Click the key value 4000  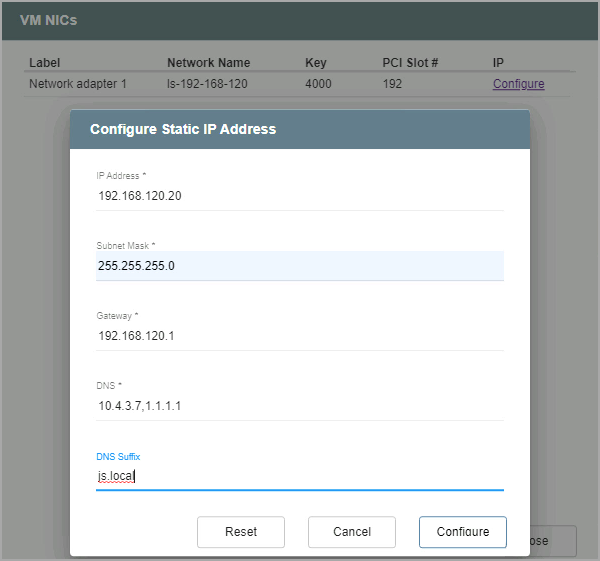click(x=319, y=84)
